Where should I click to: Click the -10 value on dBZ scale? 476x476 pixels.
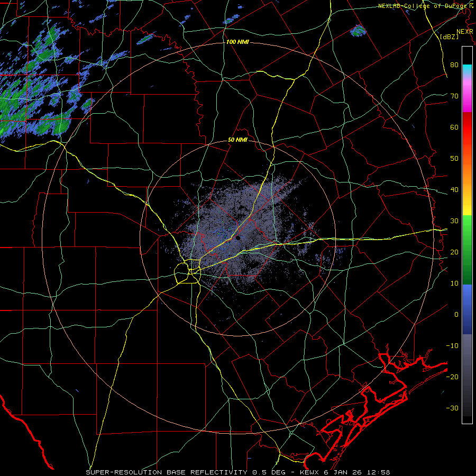452,346
